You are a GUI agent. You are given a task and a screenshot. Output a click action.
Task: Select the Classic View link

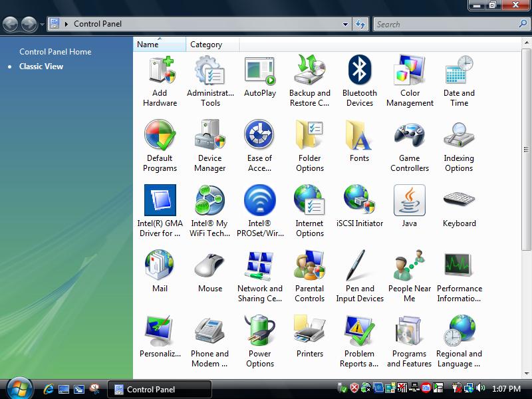[x=41, y=66]
